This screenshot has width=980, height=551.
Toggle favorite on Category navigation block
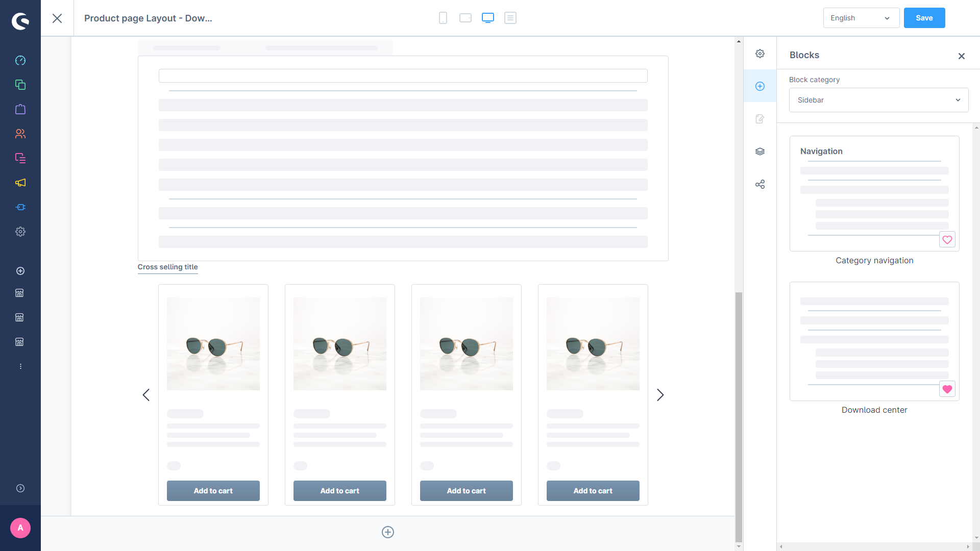947,239
